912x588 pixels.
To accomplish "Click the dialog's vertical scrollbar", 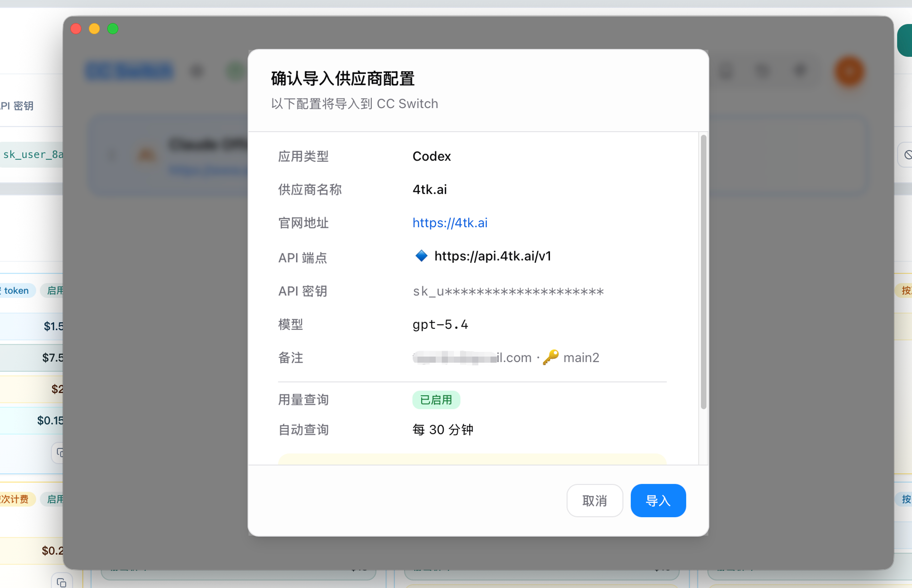I will click(x=703, y=271).
